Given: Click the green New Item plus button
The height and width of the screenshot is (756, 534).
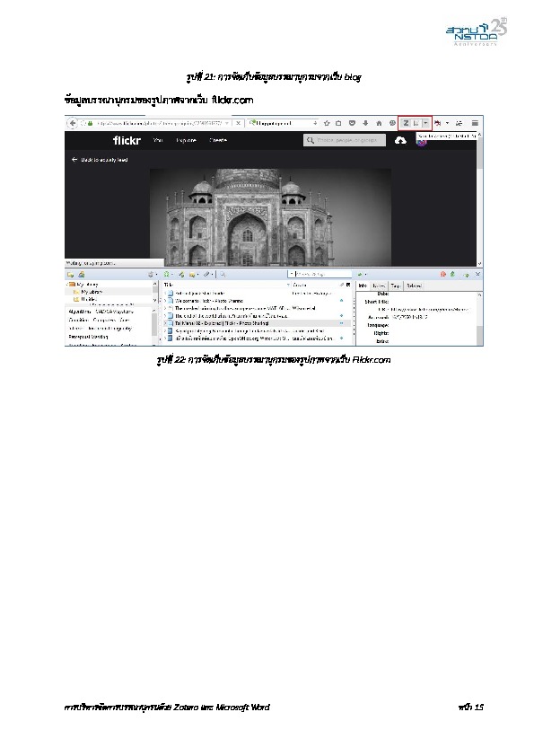Looking at the screenshot, I should tap(167, 275).
